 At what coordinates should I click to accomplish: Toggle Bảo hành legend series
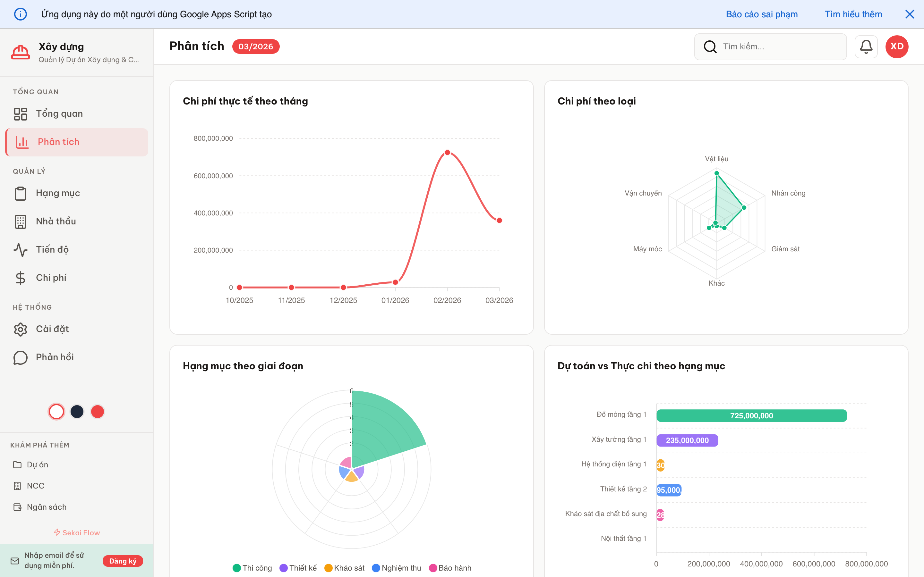coord(450,568)
